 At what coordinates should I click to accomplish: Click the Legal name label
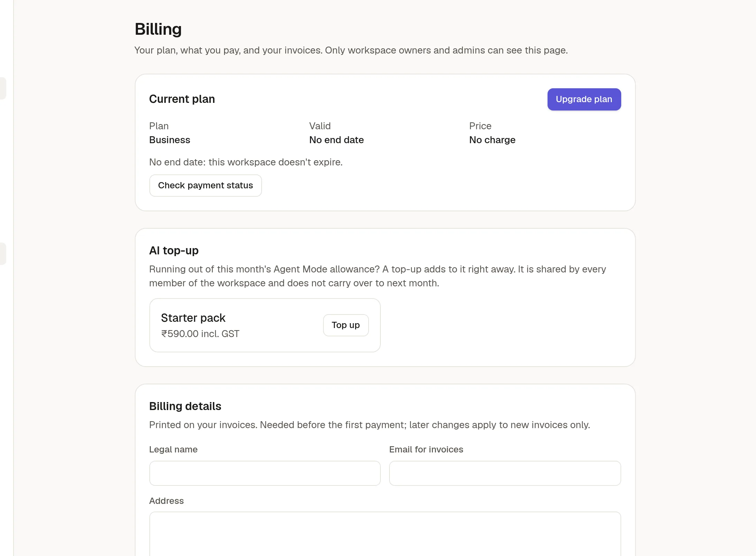click(x=173, y=449)
